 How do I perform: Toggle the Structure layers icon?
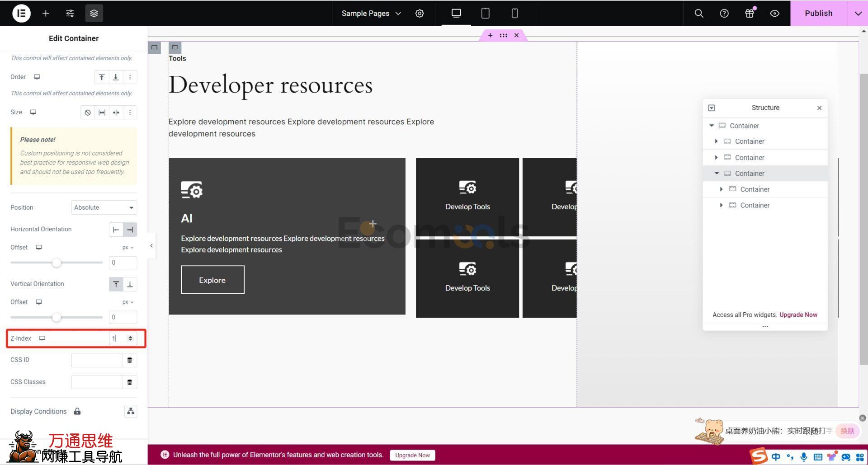[x=94, y=13]
